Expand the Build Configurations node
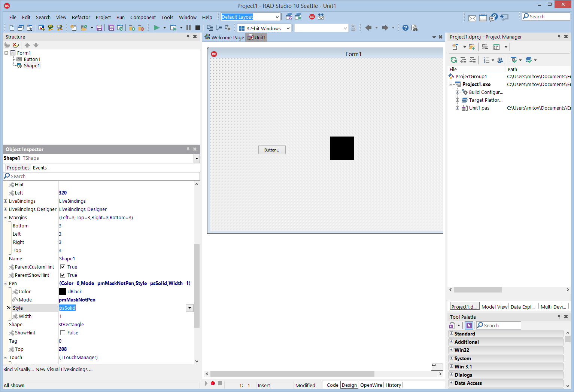 (457, 92)
